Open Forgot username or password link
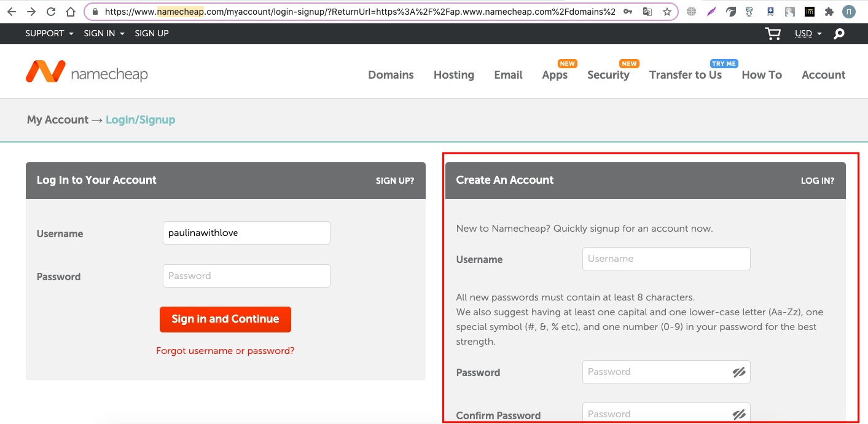This screenshot has width=868, height=424. pyautogui.click(x=225, y=351)
